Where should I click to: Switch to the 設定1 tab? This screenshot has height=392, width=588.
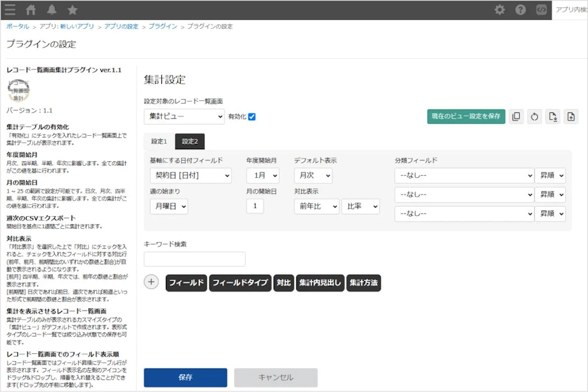coord(158,142)
